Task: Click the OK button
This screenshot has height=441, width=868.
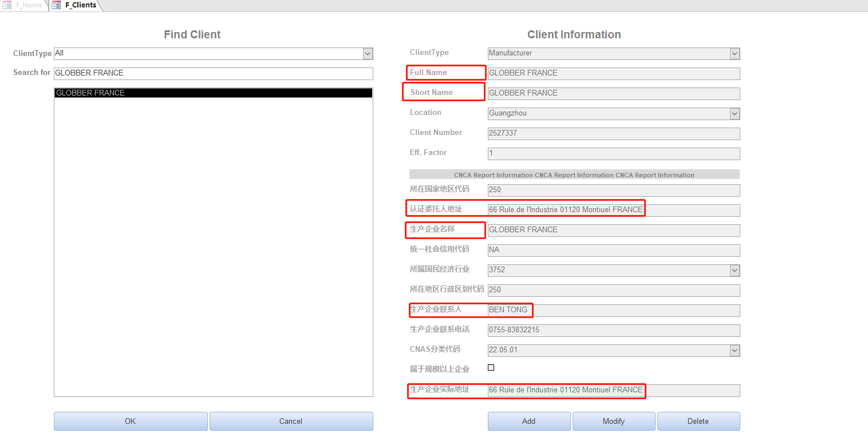Action: coord(131,422)
